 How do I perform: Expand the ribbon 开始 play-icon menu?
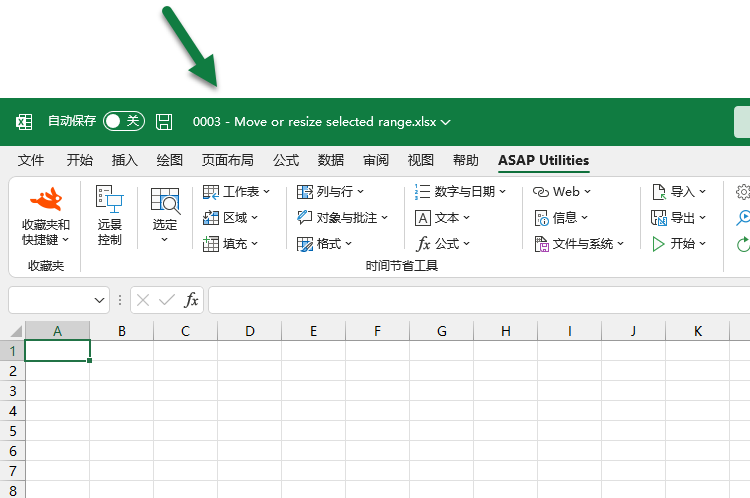[679, 243]
